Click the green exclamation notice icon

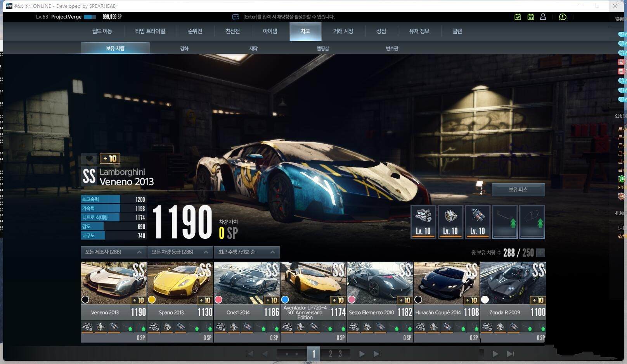(562, 17)
